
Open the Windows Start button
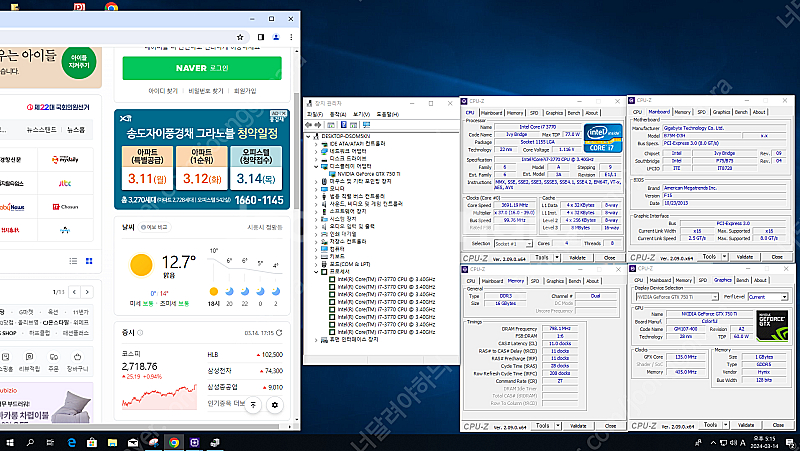(10, 442)
